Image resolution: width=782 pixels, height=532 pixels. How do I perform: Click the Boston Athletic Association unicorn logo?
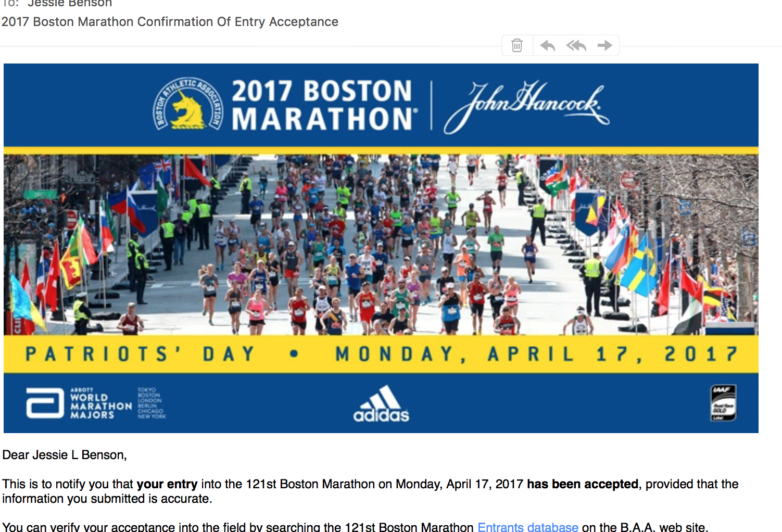point(188,105)
